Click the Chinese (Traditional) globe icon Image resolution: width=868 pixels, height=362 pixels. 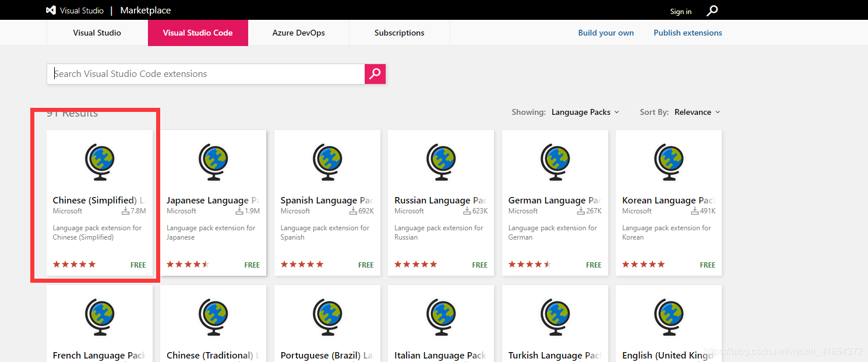[x=213, y=317]
